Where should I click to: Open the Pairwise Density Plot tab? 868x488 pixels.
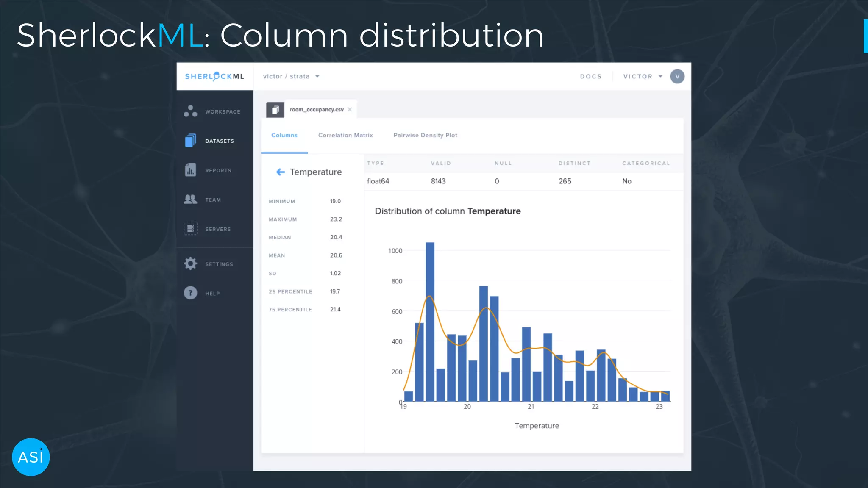[425, 135]
